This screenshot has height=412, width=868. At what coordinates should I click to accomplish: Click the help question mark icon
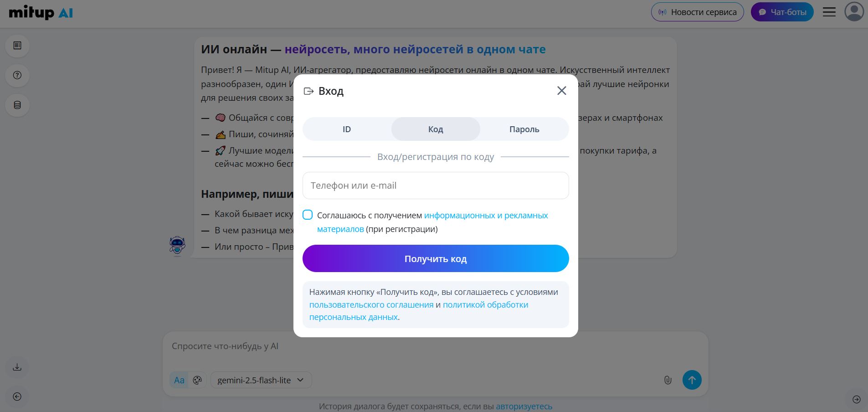tap(17, 76)
